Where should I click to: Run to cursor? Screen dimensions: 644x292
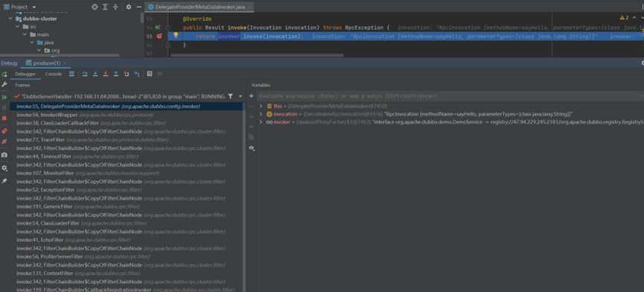(x=137, y=74)
